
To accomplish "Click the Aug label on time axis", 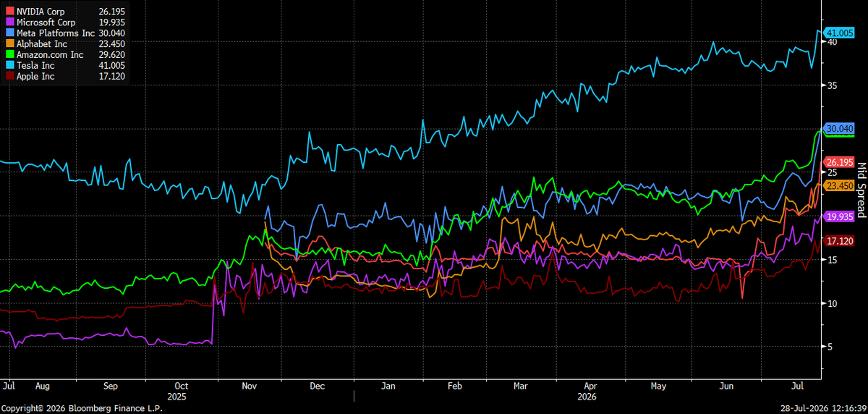I will [x=42, y=386].
